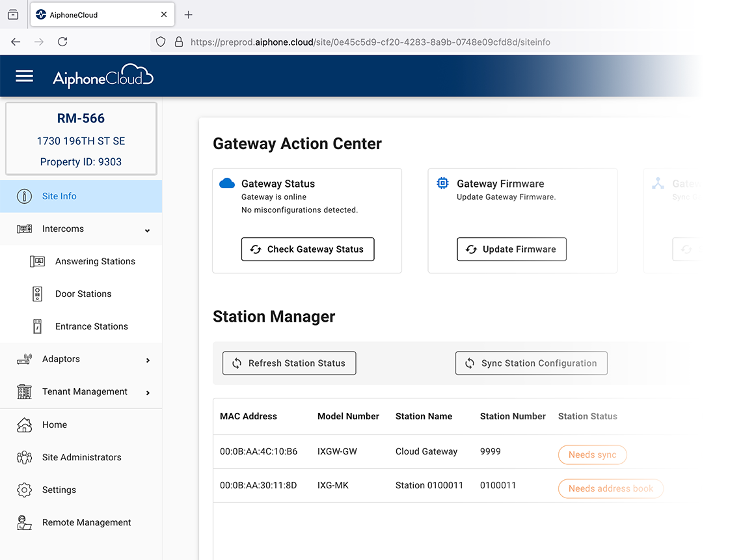Viewport: 756px width, 560px height.
Task: Click the Gateway Firmware chip icon
Action: [x=442, y=184]
